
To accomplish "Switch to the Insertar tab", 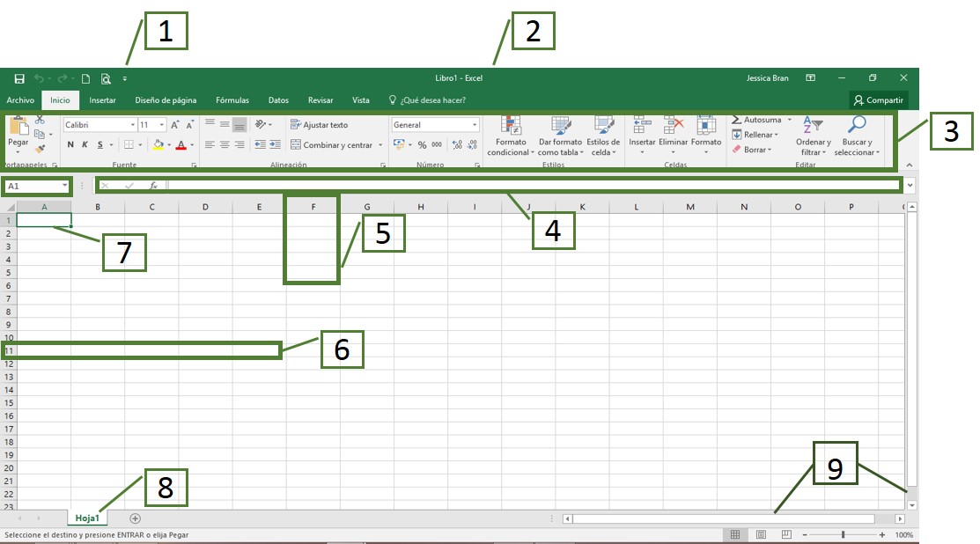I will tap(102, 100).
